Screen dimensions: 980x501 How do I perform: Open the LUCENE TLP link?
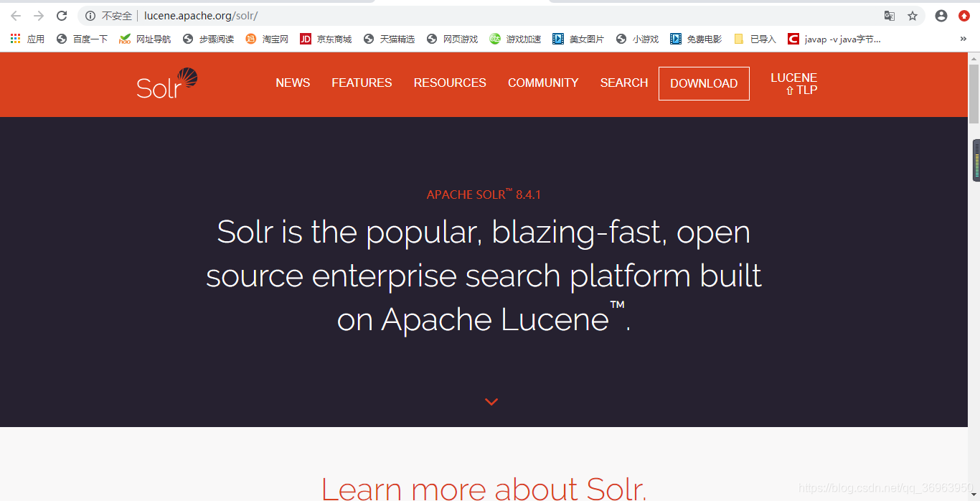coord(794,83)
